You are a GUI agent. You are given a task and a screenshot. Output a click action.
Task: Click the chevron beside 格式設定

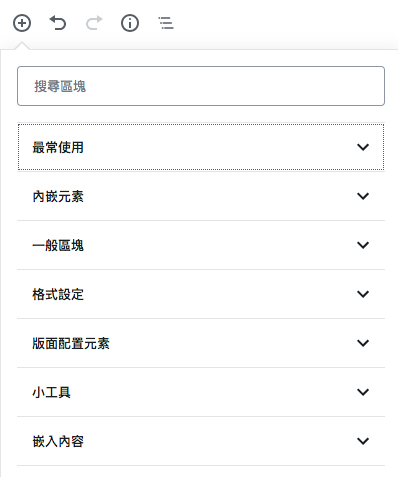363,294
